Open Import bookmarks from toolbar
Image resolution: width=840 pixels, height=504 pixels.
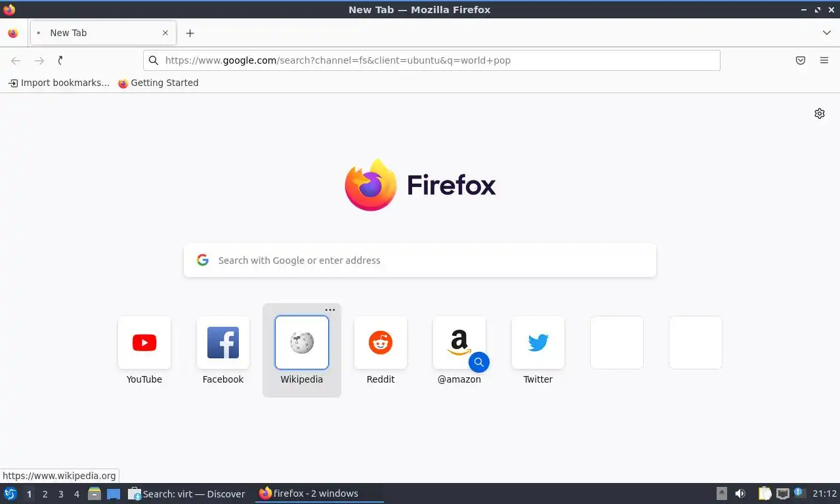click(x=59, y=83)
